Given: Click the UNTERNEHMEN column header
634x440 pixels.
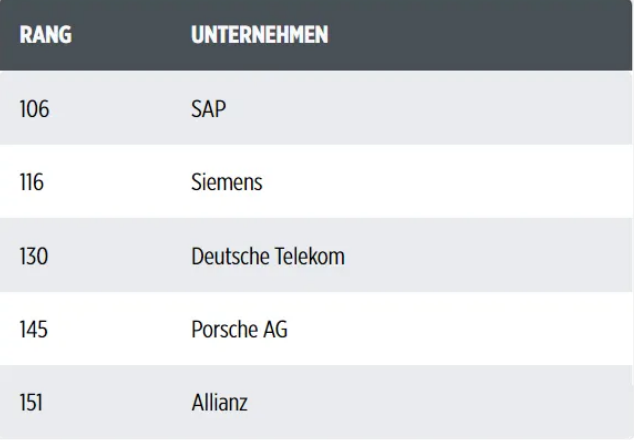Looking at the screenshot, I should click(260, 35).
